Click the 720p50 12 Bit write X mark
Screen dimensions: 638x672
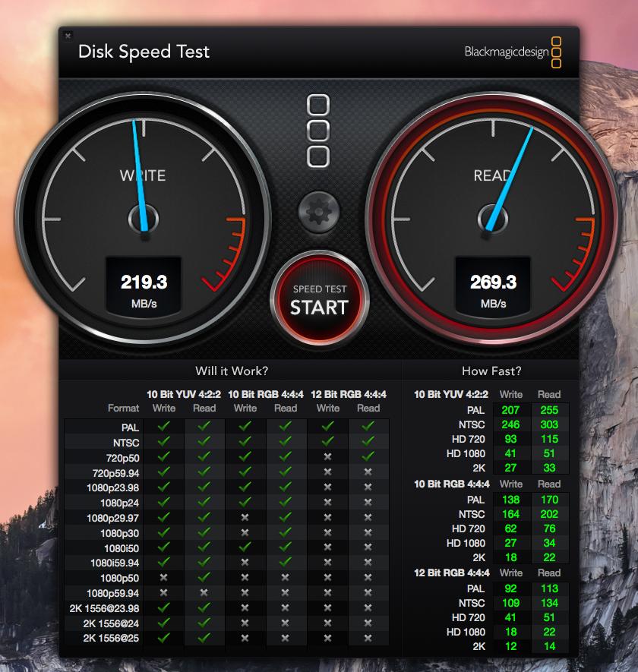(x=327, y=457)
